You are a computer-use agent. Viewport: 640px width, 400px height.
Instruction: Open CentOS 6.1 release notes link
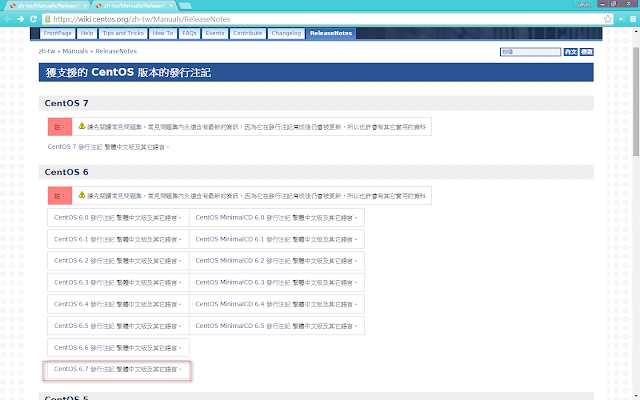coord(84,239)
